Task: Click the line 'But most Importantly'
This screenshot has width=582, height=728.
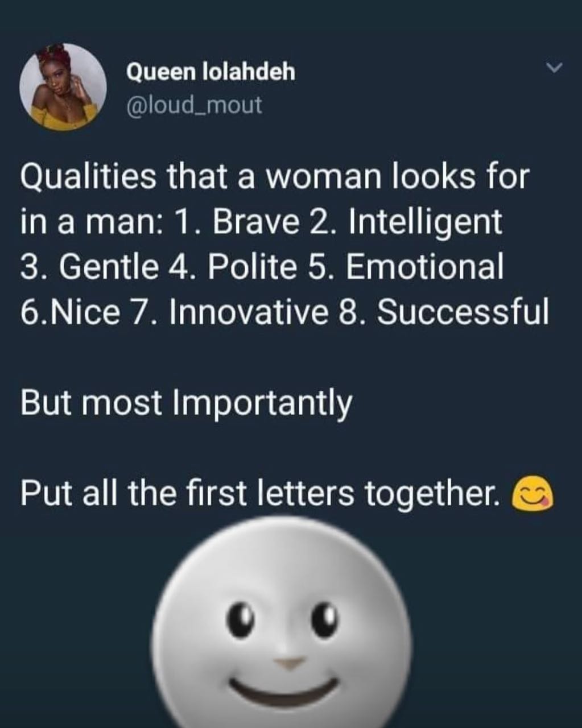Action: coord(187,404)
